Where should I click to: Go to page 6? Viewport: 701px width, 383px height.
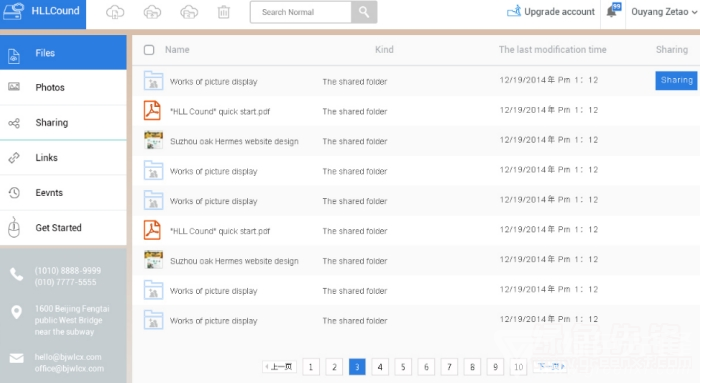point(426,367)
